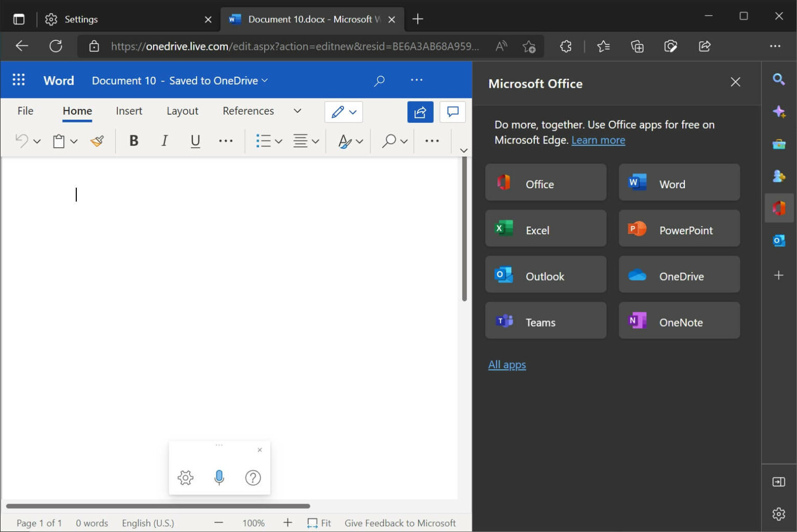The image size is (797, 532).
Task: Open the font color dropdown arrow
Action: point(359,141)
